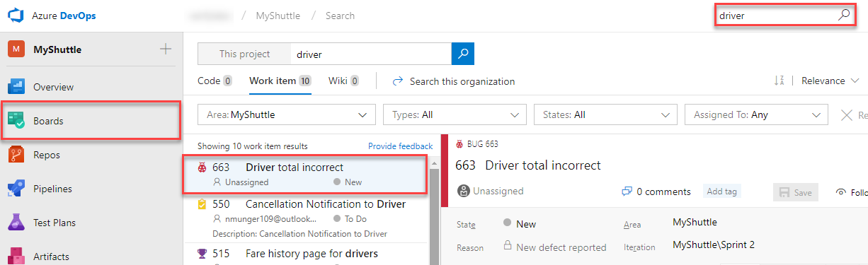Image resolution: width=868 pixels, height=265 pixels.
Task: Select result 550 Cancellation Notification to Driver
Action: (x=306, y=218)
